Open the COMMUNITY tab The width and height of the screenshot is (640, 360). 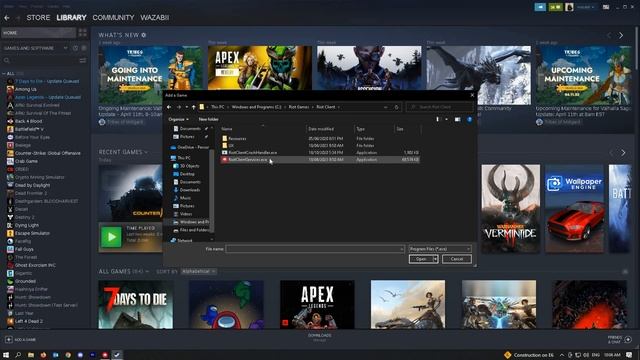click(x=113, y=18)
